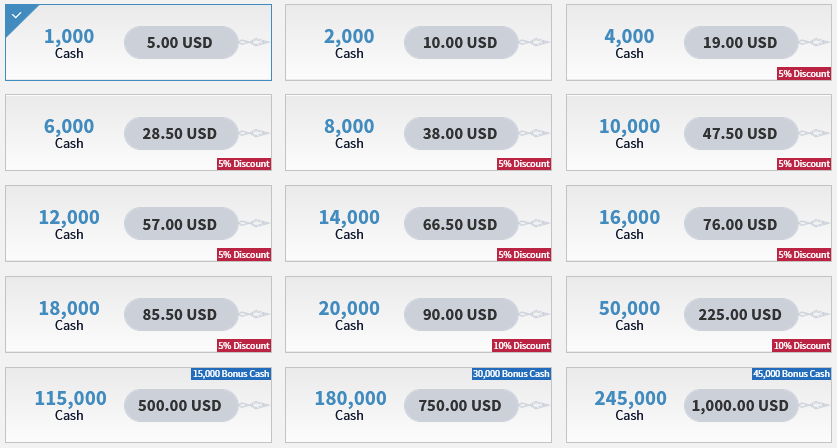This screenshot has height=448, width=837.
Task: Click the chain icon beside 225.00 USD
Action: [x=815, y=315]
